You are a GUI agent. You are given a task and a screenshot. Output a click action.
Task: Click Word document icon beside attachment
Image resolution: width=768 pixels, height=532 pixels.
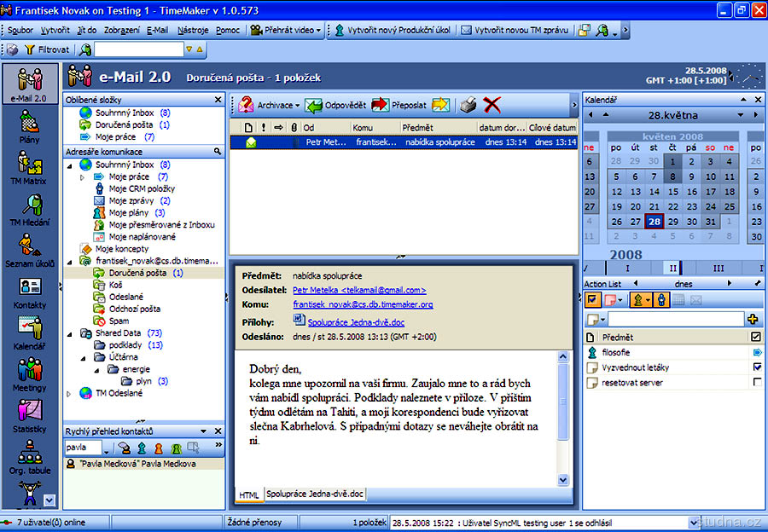299,320
